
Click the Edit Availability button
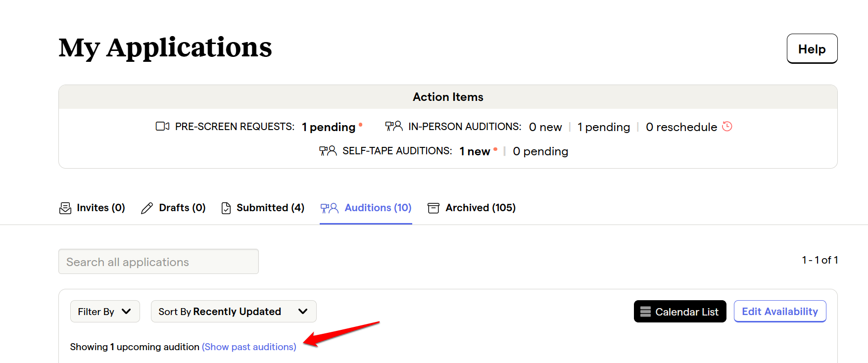[x=780, y=312]
